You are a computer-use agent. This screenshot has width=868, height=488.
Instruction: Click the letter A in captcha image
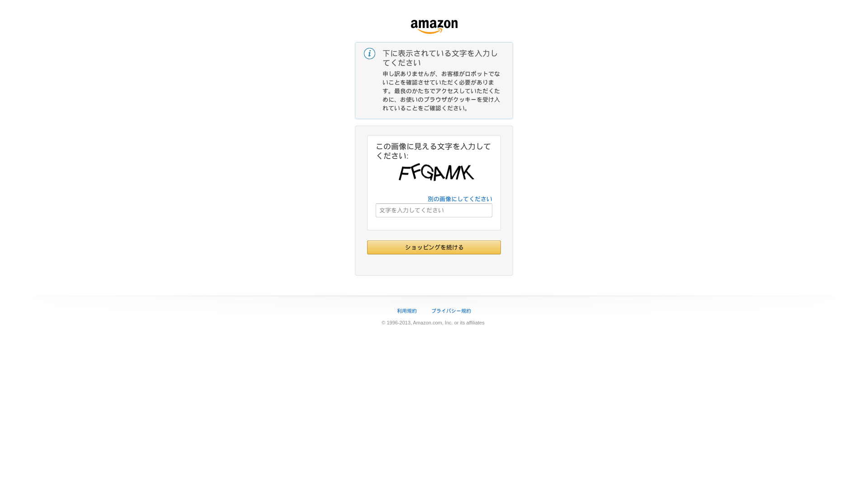pos(439,173)
